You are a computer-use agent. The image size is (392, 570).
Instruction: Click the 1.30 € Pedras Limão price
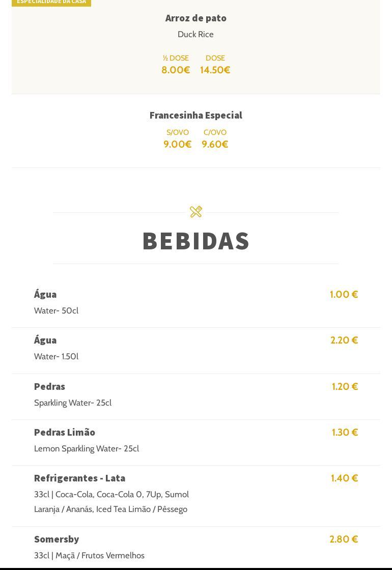point(345,432)
